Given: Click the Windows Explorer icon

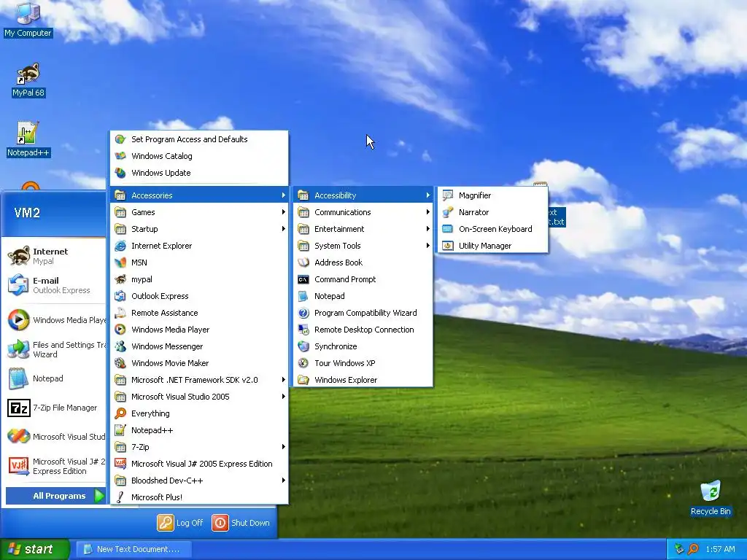Looking at the screenshot, I should click(303, 379).
